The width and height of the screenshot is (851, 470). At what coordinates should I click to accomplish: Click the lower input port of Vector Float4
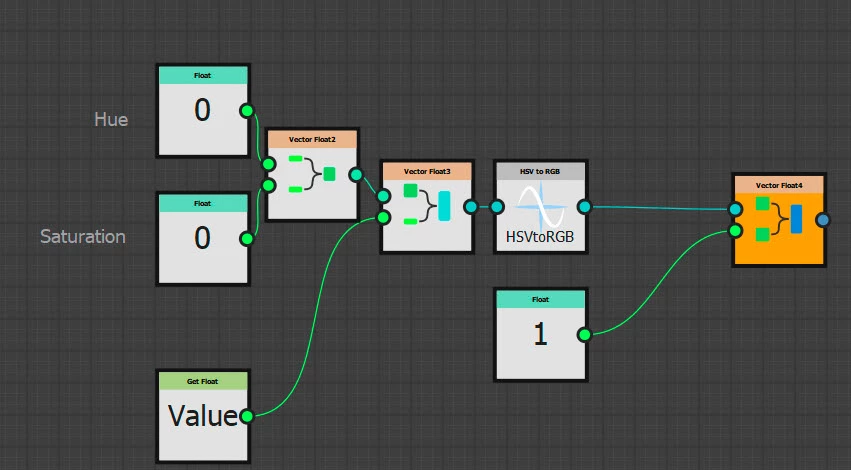(735, 231)
